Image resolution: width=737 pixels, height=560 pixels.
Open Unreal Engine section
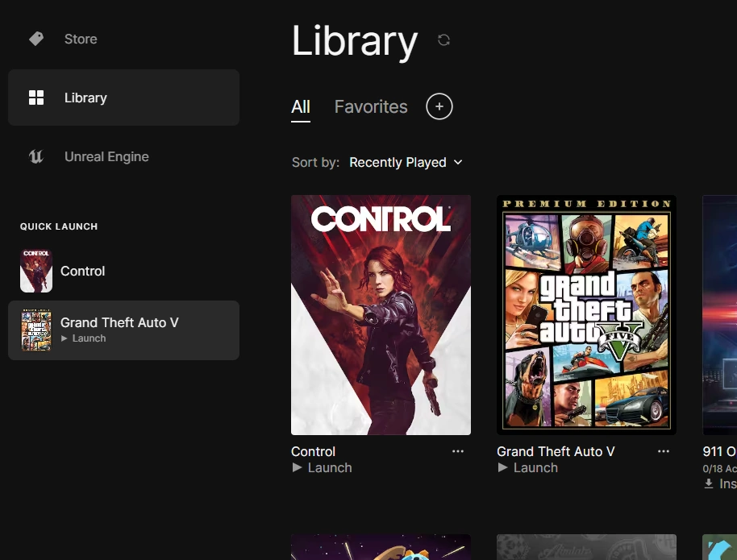tap(123, 156)
